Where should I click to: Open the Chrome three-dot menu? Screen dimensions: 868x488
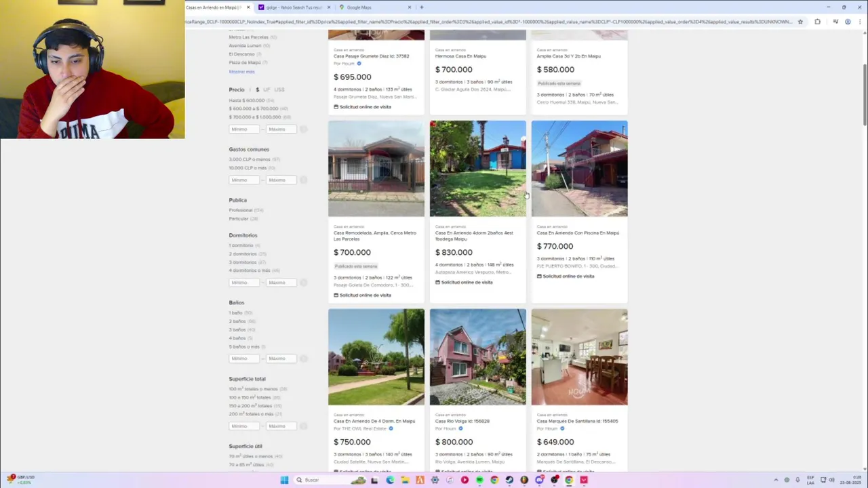click(x=860, y=22)
